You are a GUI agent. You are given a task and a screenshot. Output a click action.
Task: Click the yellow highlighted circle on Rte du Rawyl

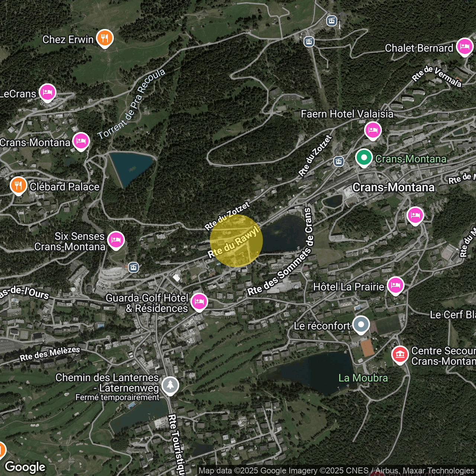pos(236,241)
